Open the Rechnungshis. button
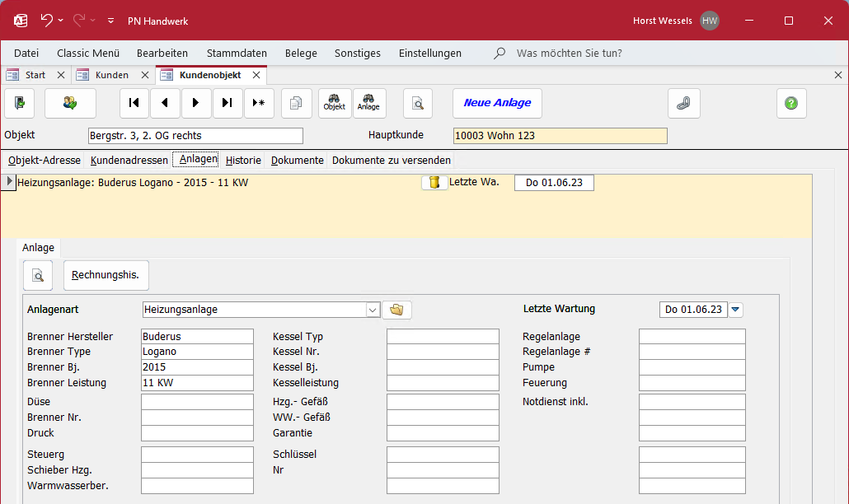Image resolution: width=849 pixels, height=504 pixels. pos(106,275)
